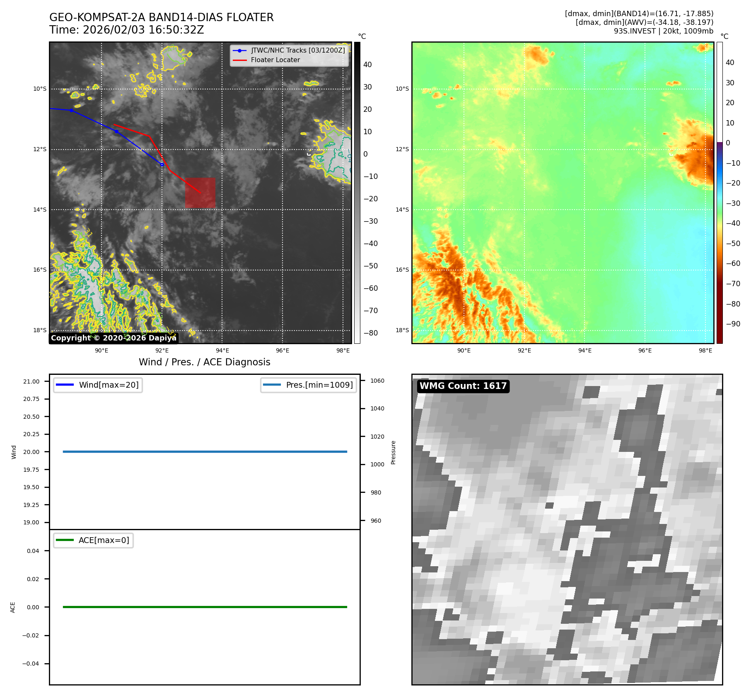The height and width of the screenshot is (700, 751).
Task: Click the westernmost blue track marker
Action: (72, 110)
